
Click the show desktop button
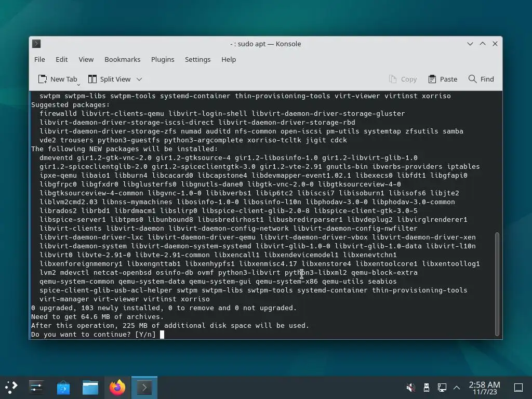(518, 387)
